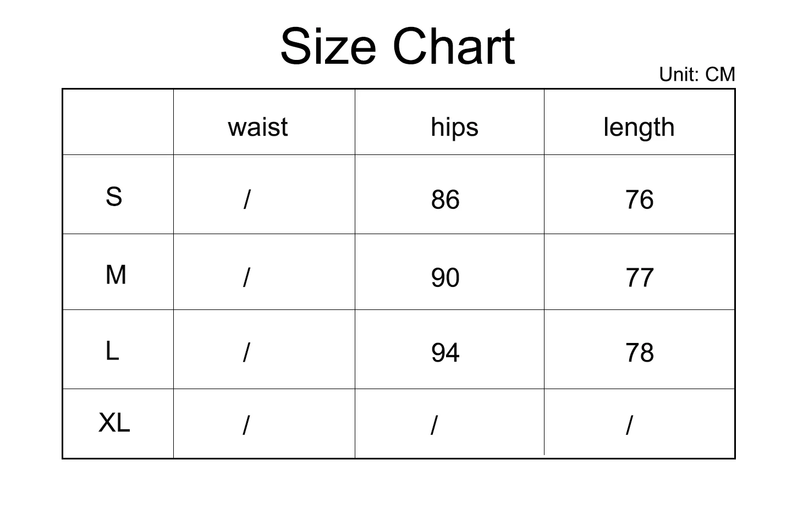Click the "Size Chart" title
Viewport: 792px width, 532px height.
[397, 47]
